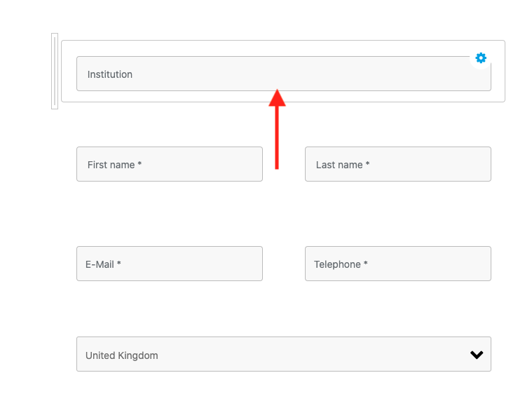Click the asterisk after Telephone
The image size is (532, 401).
(365, 263)
